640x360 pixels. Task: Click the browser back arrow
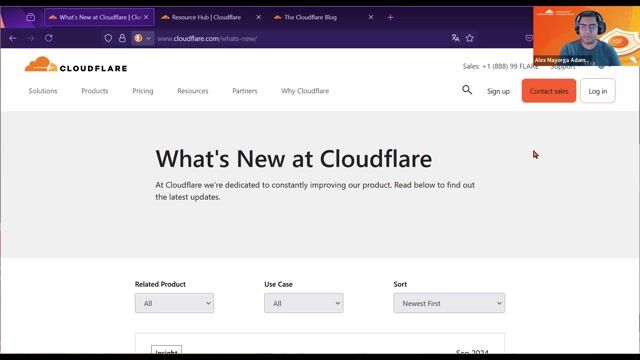click(x=13, y=38)
